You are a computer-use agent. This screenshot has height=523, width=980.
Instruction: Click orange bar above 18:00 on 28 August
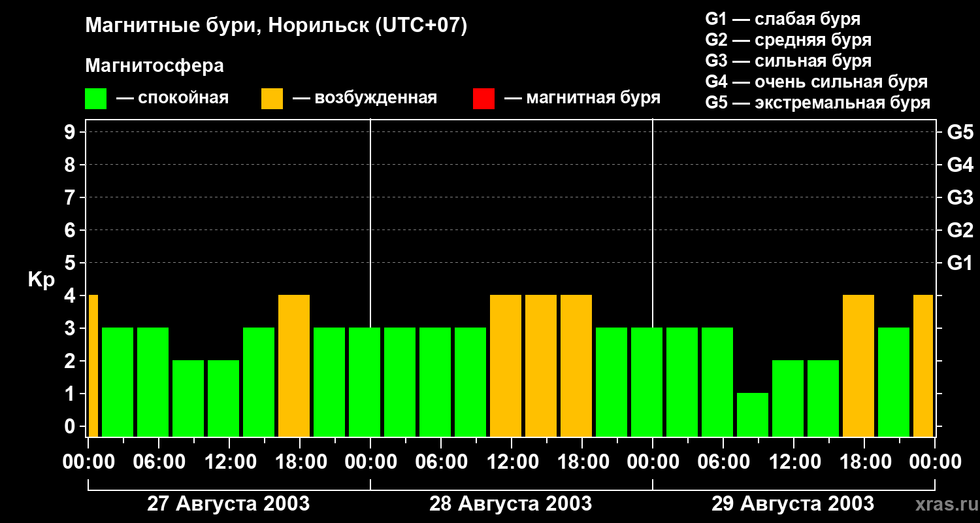(576, 365)
